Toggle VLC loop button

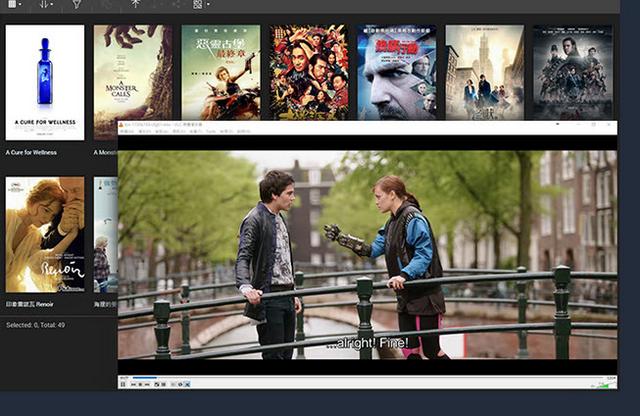[x=180, y=384]
